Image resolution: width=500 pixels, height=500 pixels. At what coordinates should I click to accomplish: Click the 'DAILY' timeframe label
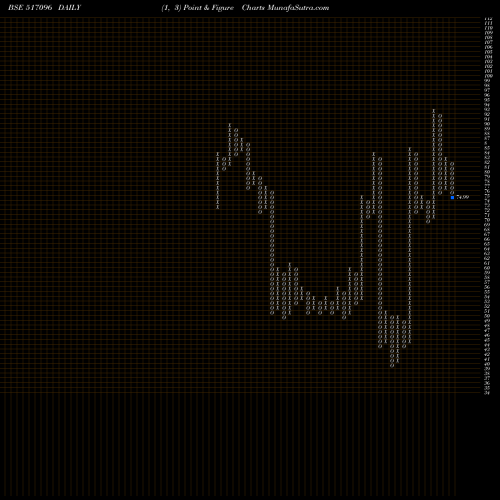(69, 8)
